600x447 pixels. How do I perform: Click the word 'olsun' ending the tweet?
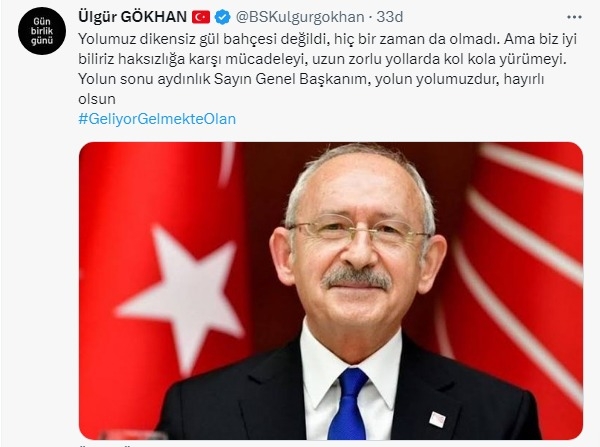[x=97, y=99]
